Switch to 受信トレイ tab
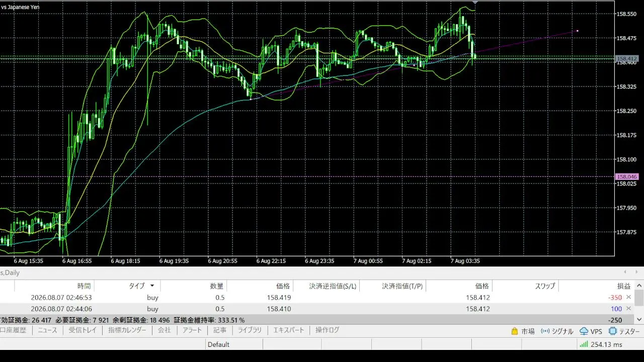Image resolution: width=644 pixels, height=362 pixels. (x=83, y=330)
